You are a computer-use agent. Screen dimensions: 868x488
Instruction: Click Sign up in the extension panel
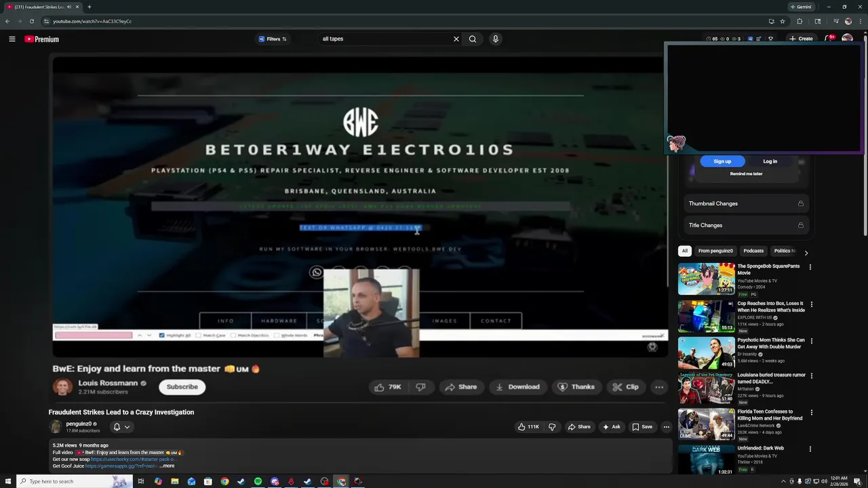coord(722,161)
